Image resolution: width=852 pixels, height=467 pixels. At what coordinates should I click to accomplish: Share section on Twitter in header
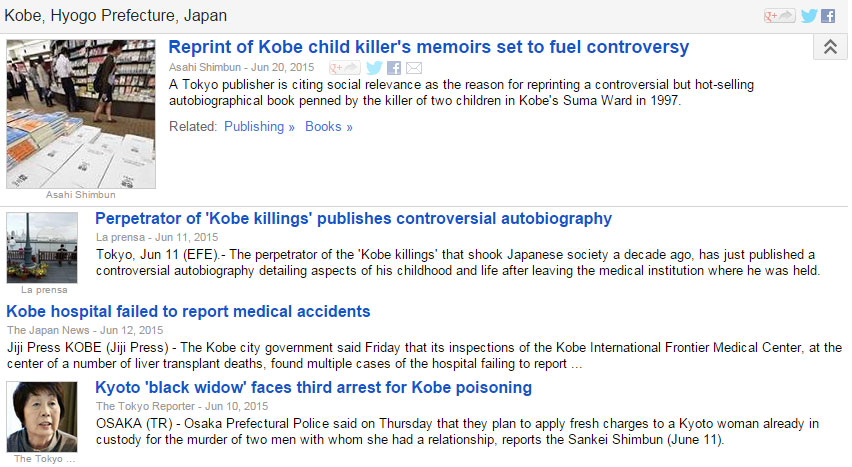pos(809,16)
